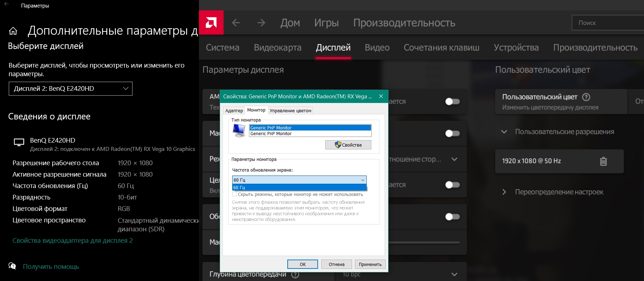
Task: Choose the highlighted 60 Гц list option
Action: tap(299, 187)
